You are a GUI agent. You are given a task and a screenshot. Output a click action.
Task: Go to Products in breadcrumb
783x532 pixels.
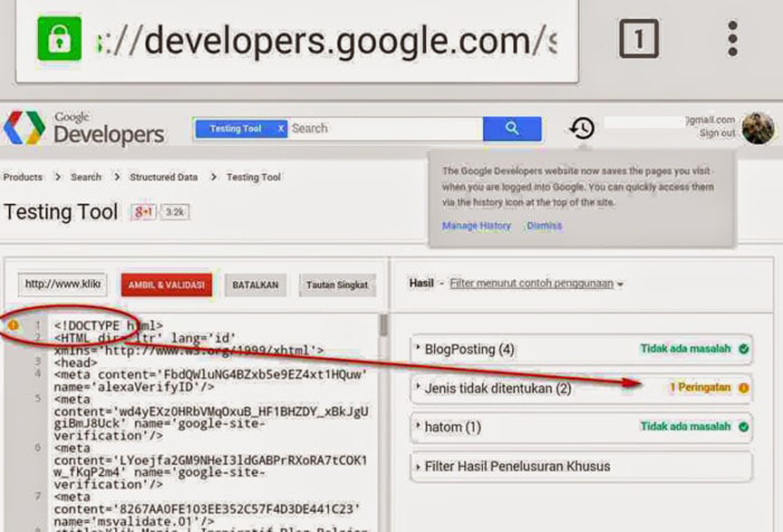coord(23,177)
